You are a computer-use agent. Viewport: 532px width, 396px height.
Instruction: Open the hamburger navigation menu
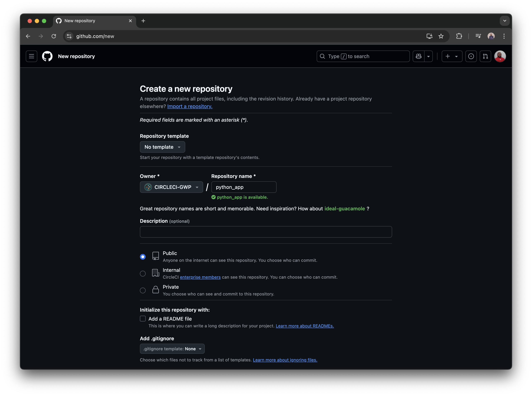(31, 56)
